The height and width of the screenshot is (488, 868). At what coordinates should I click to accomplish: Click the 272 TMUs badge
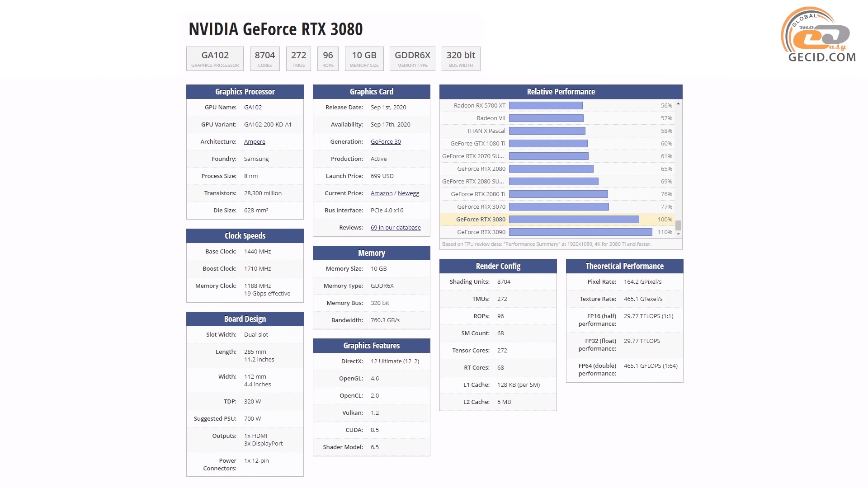pyautogui.click(x=298, y=59)
